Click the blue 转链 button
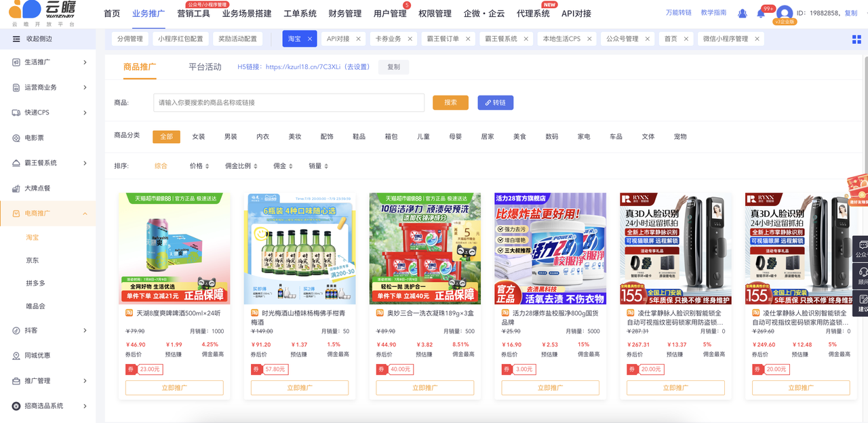Screen dimensions: 868x423 [x=496, y=102]
